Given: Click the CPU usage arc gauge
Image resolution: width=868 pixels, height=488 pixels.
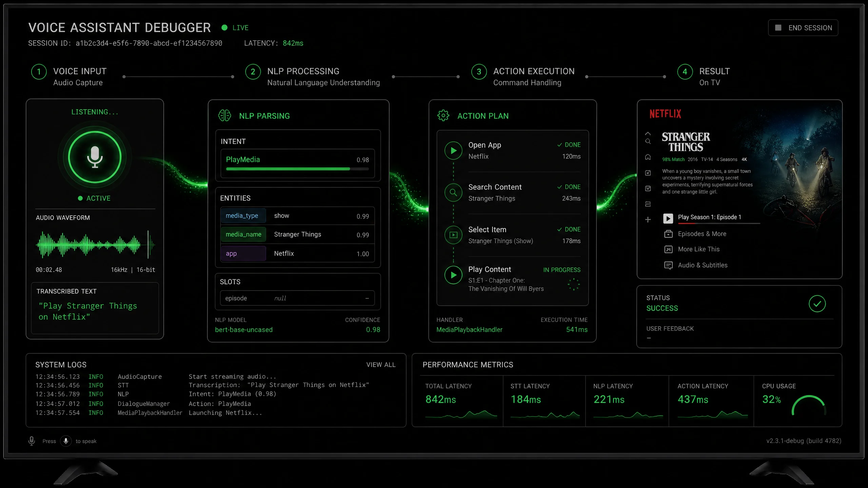Looking at the screenshot, I should [x=809, y=405].
